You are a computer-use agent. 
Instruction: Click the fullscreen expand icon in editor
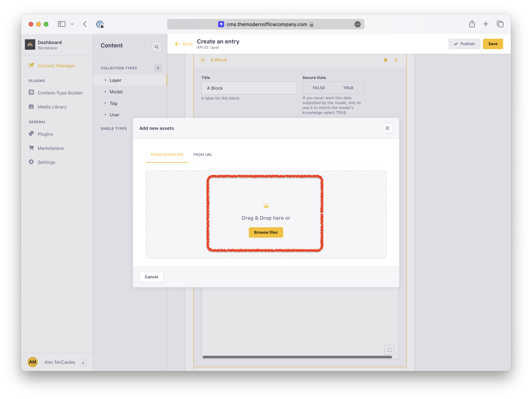click(x=389, y=350)
